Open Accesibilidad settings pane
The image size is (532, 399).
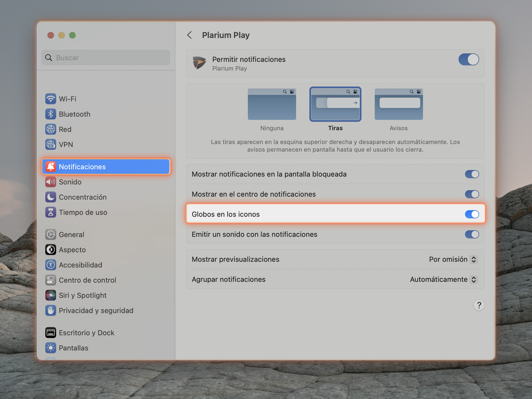(106, 265)
